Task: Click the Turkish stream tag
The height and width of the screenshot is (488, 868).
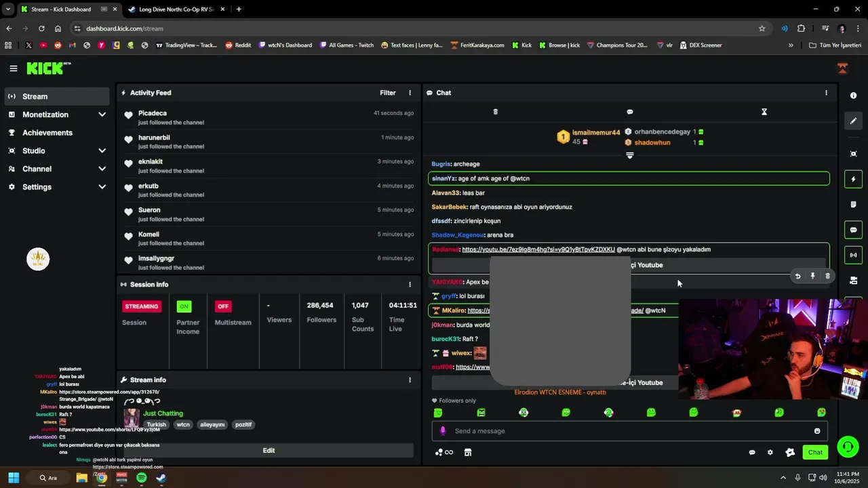Action: [x=156, y=425]
